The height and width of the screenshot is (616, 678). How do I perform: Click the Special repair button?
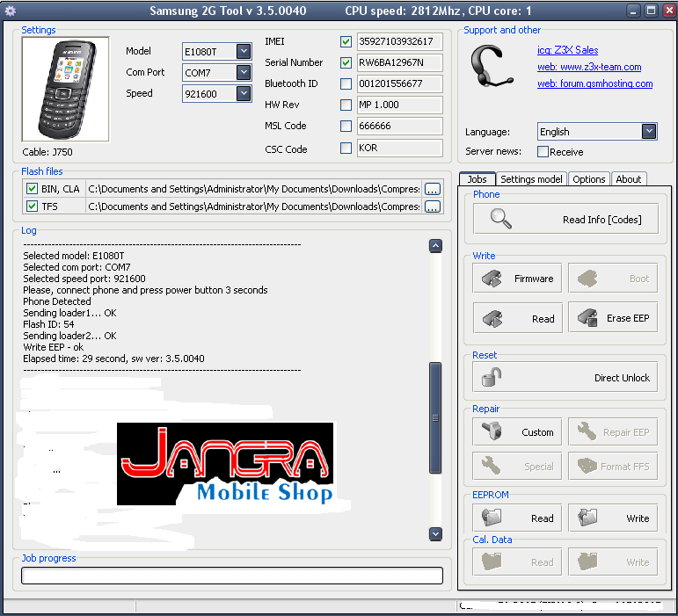[517, 466]
